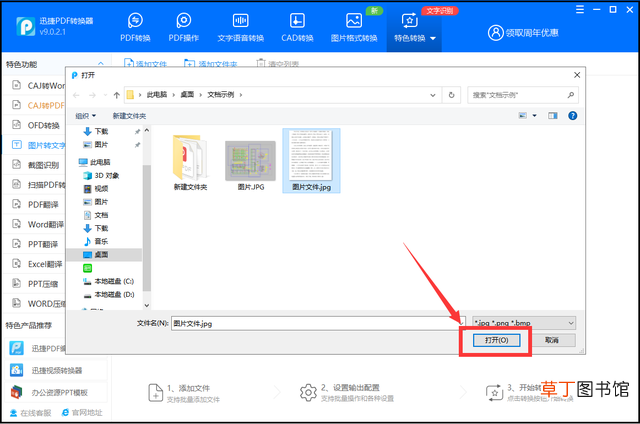Viewport: 640px width, 424px height.
Task: Select 视频 in navigation tree
Action: pos(96,189)
